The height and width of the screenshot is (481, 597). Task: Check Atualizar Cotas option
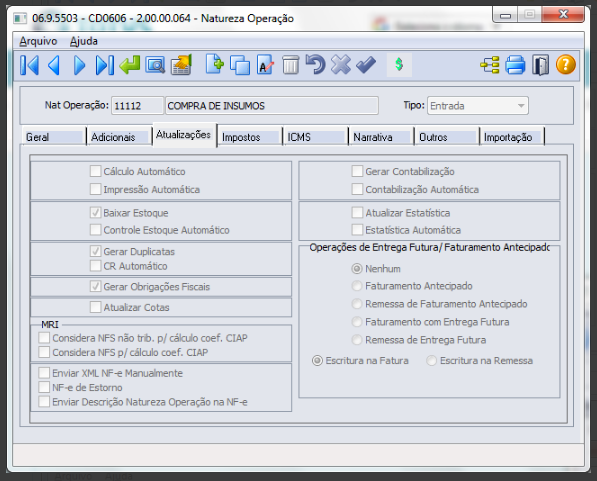[x=96, y=307]
